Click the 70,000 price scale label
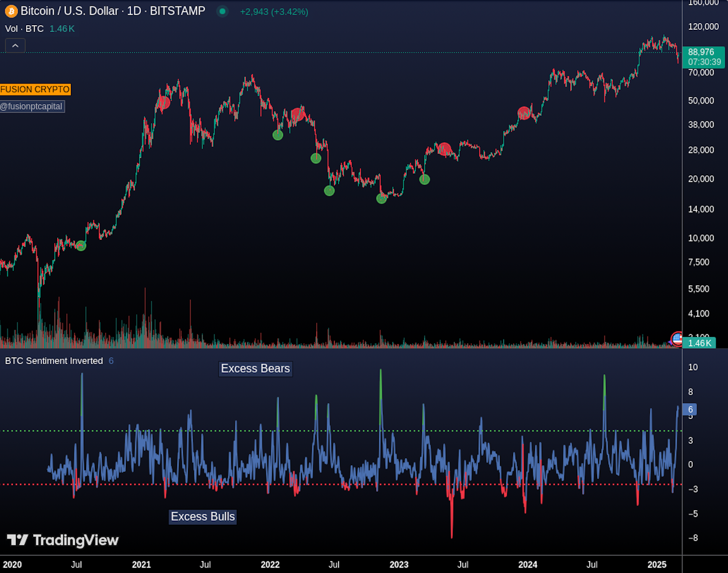Image resolution: width=728 pixels, height=573 pixels. tap(701, 73)
